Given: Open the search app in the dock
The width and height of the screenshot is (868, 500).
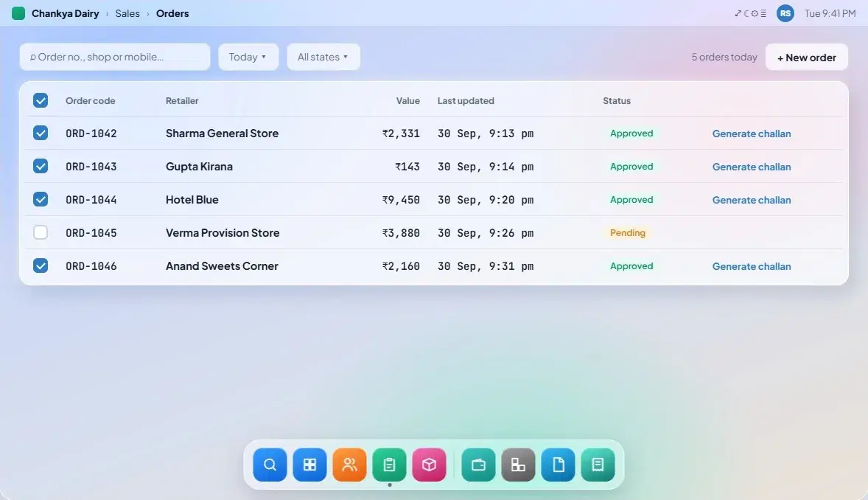Looking at the screenshot, I should [x=270, y=465].
